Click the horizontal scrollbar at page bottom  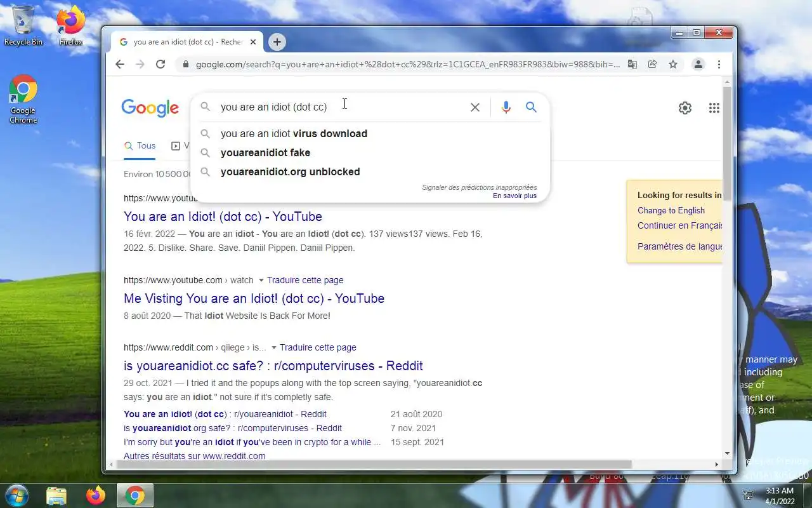pyautogui.click(x=375, y=464)
